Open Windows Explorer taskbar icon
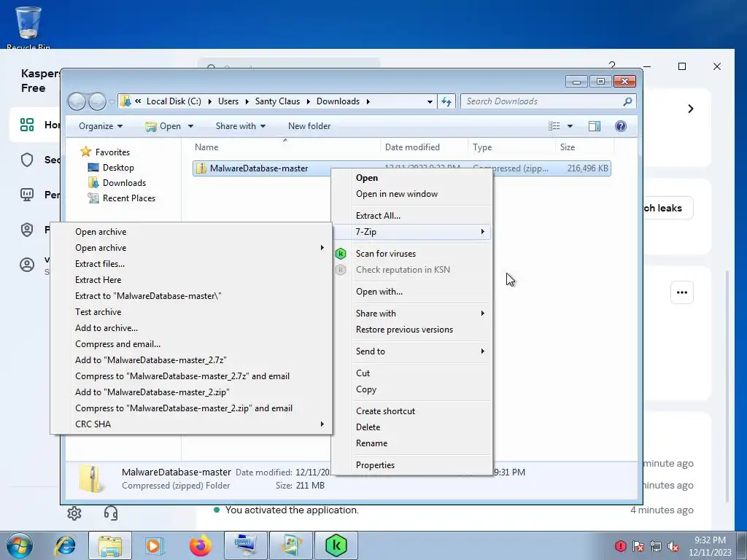The width and height of the screenshot is (747, 560). pos(110,545)
